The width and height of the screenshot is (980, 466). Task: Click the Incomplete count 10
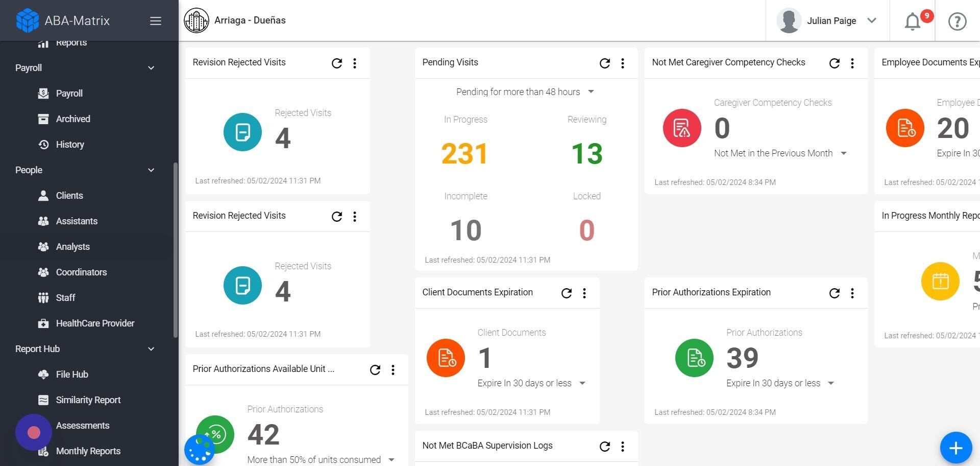465,230
